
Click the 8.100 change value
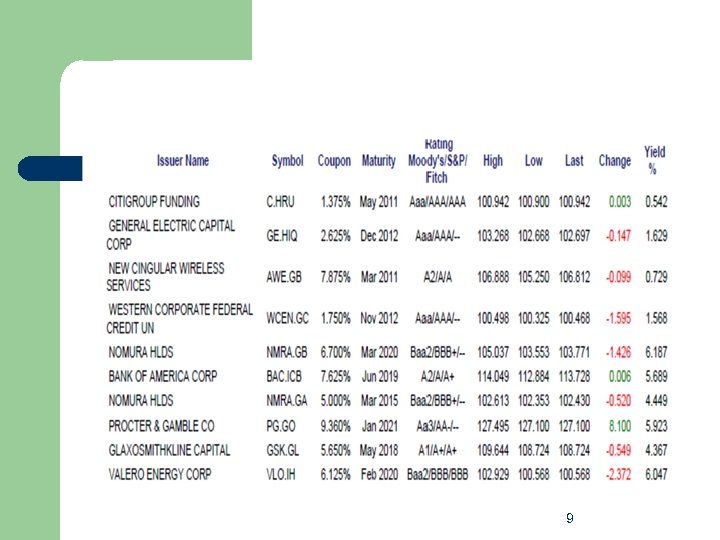point(620,426)
